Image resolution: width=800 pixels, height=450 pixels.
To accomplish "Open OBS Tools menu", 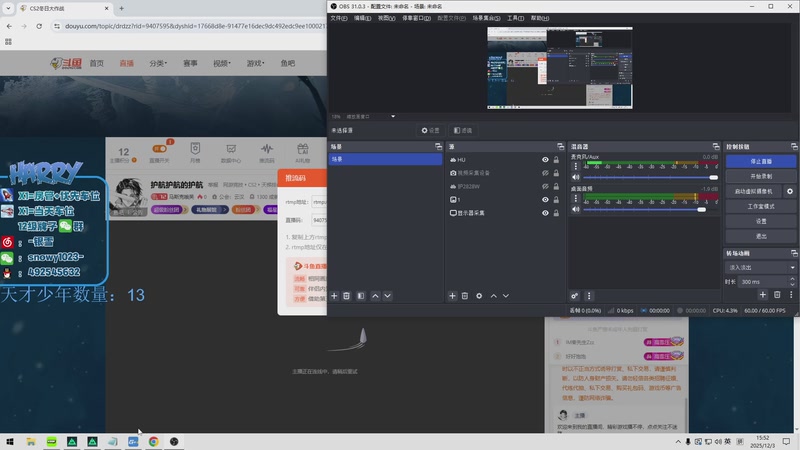I will [515, 18].
